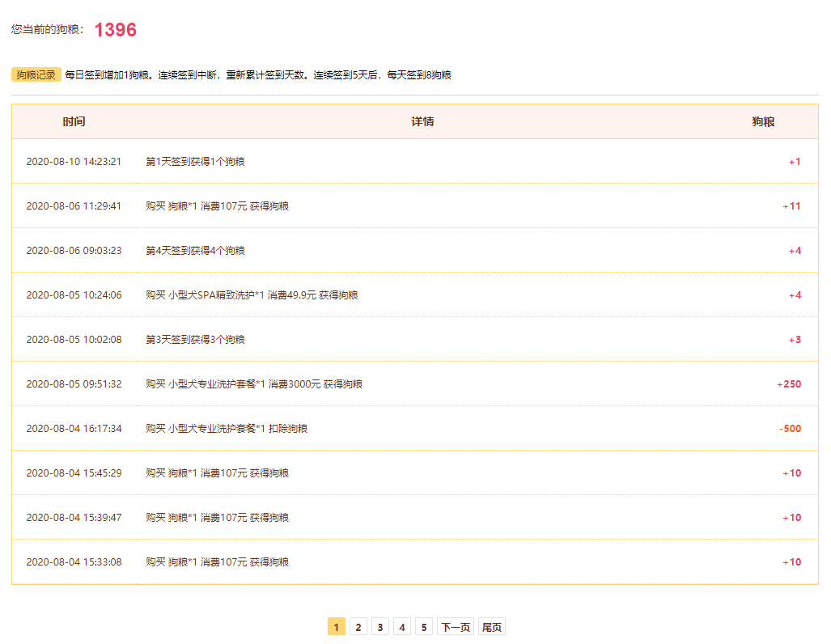The image size is (831, 644).
Task: Jump to last page with 尾页
Action: tap(492, 626)
